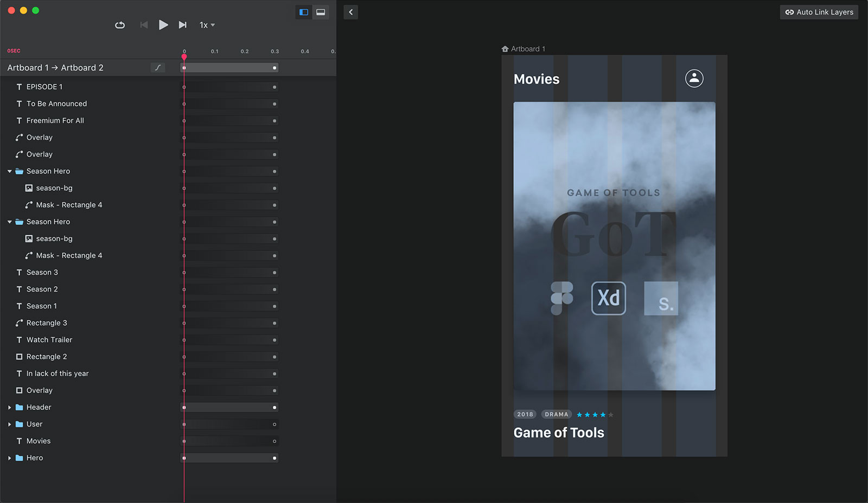868x503 pixels.
Task: Select the Rectangle 2 layer
Action: point(47,357)
